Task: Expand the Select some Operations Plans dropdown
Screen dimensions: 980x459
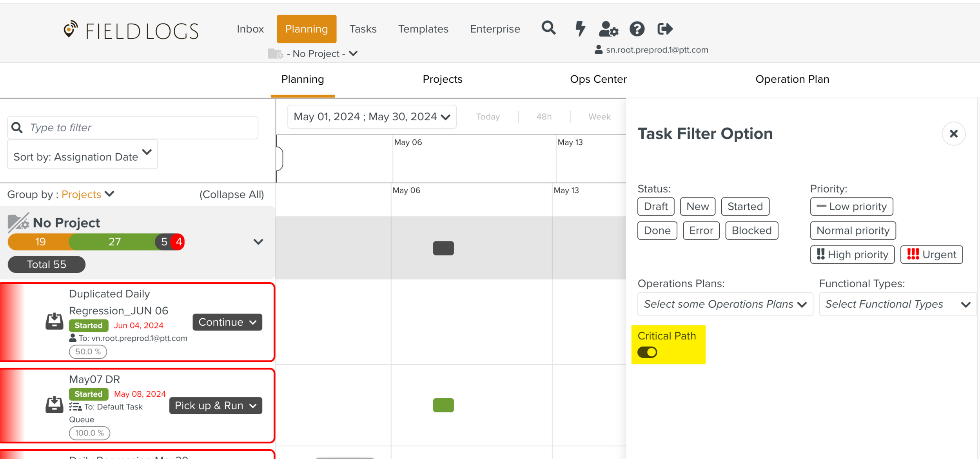Action: (x=725, y=304)
